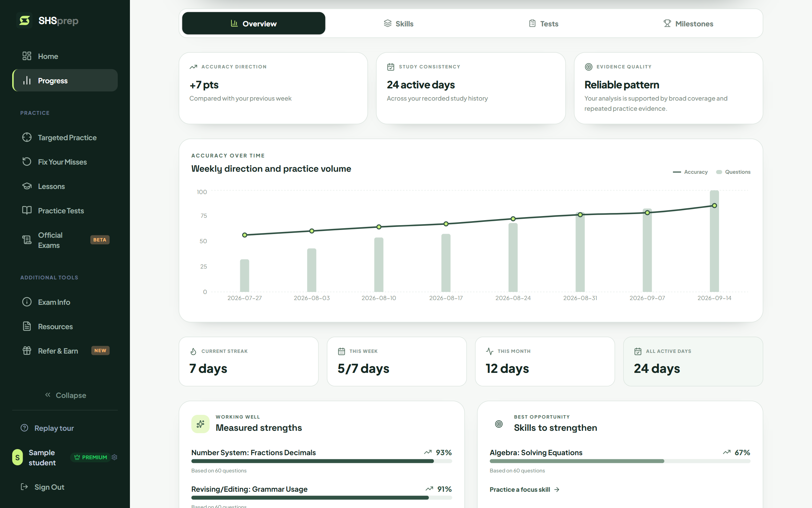Click the Refer & Earn gift icon
812x508 pixels.
27,351
